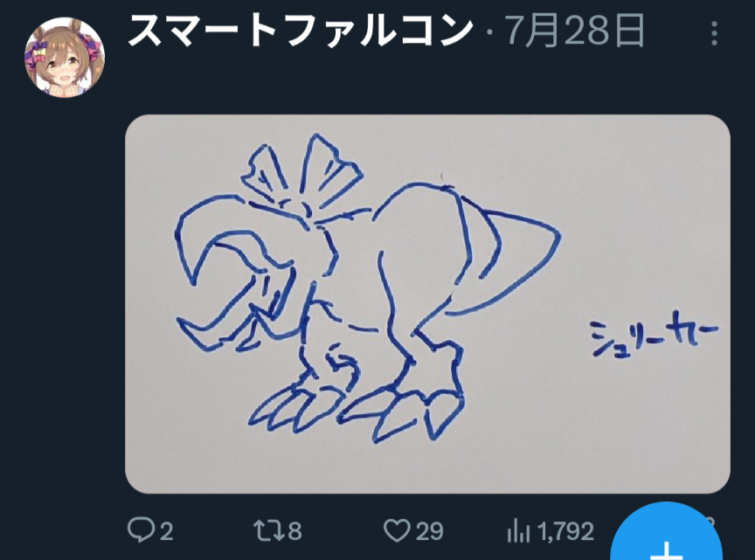Viewport: 755px width, 560px height.
Task: Open the horse girl profile avatar
Action: [65, 57]
